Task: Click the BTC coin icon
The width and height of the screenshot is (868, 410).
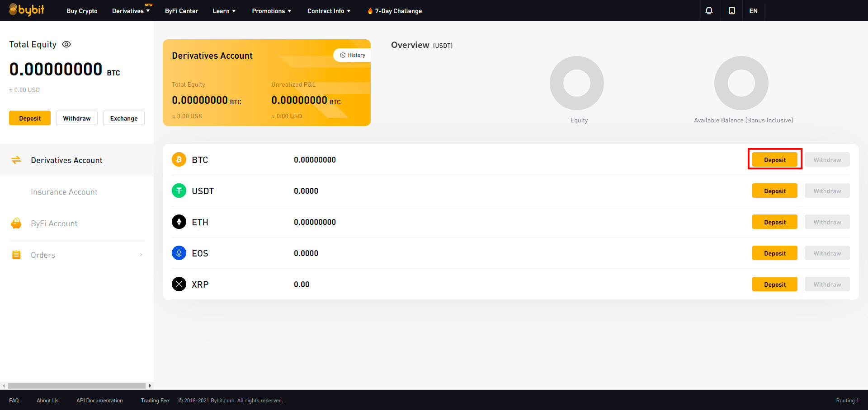Action: pos(179,159)
